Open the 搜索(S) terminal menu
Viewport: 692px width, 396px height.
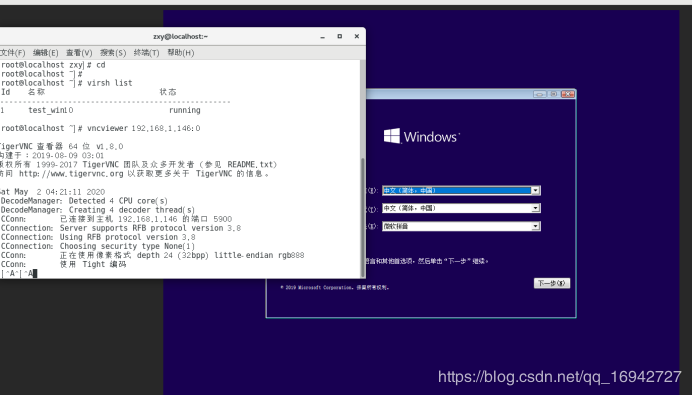click(113, 53)
